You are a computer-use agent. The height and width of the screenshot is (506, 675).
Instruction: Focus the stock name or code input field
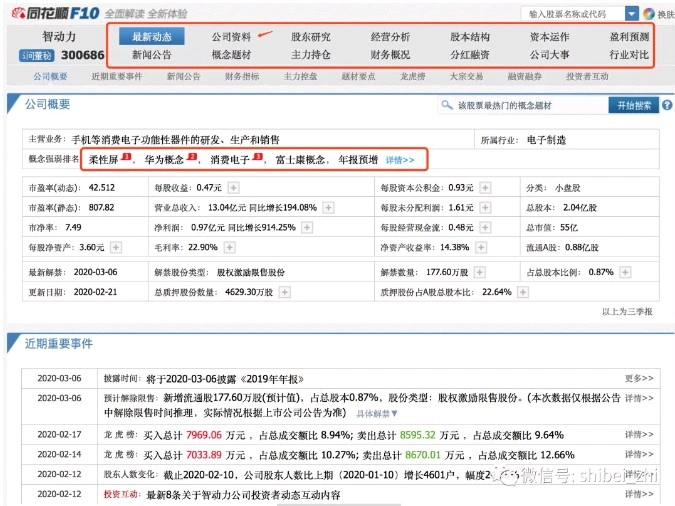(x=571, y=14)
